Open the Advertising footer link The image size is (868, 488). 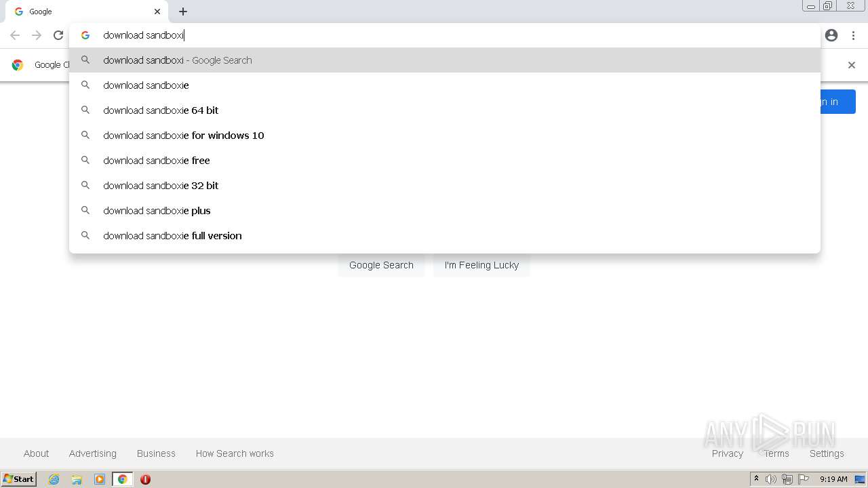(92, 453)
